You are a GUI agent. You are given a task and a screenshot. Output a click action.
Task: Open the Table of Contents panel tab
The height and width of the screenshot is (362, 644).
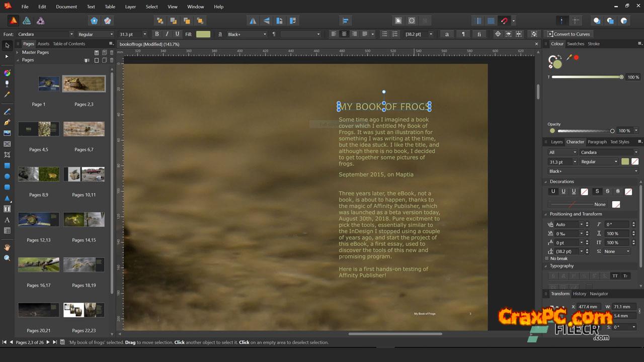[x=69, y=44]
